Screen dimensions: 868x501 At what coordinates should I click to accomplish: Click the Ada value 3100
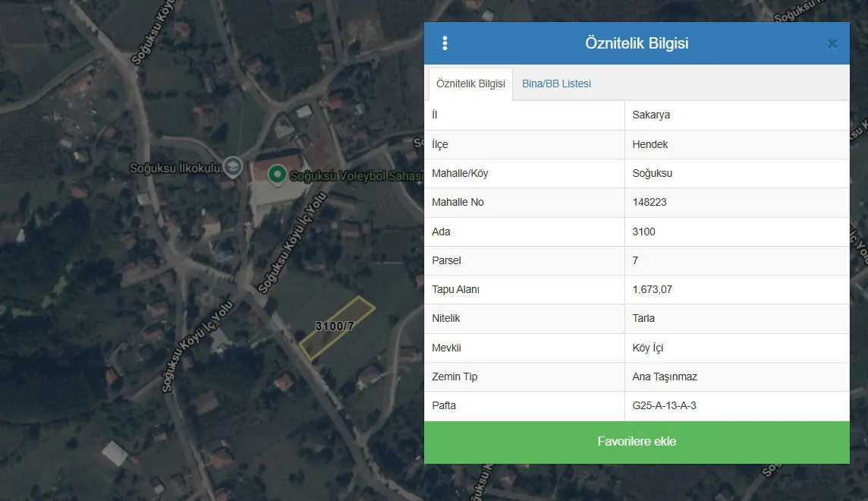click(x=643, y=232)
